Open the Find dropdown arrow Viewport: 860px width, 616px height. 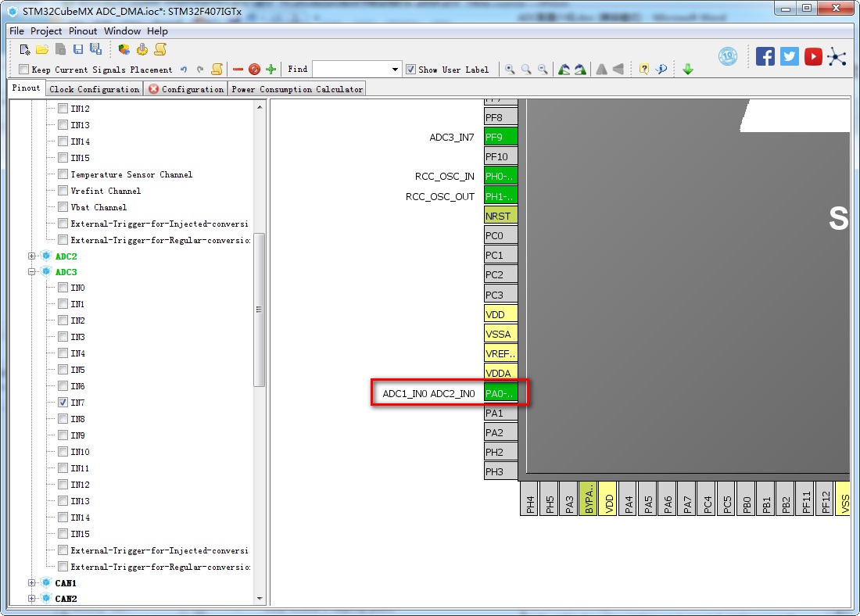coord(395,69)
